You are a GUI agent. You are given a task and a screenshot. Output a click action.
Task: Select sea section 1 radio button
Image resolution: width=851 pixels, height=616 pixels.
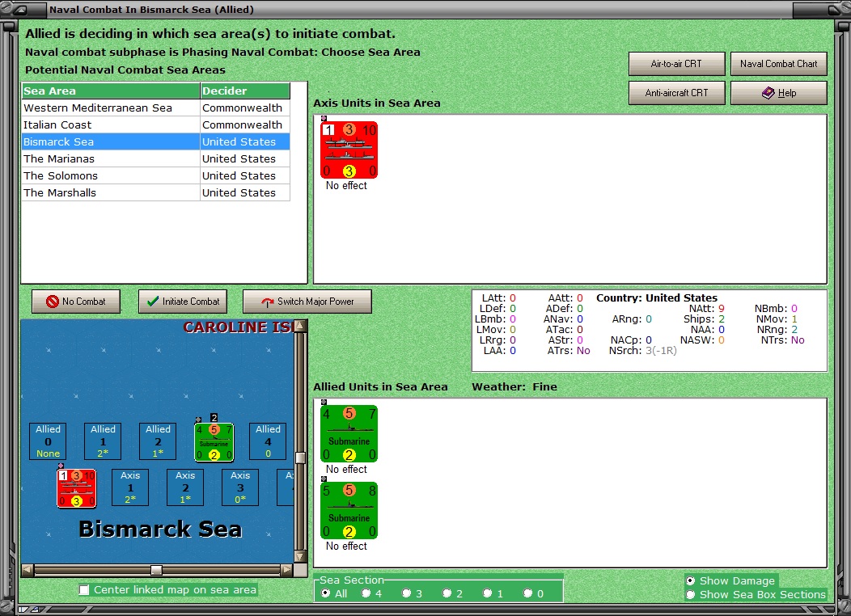tap(487, 593)
